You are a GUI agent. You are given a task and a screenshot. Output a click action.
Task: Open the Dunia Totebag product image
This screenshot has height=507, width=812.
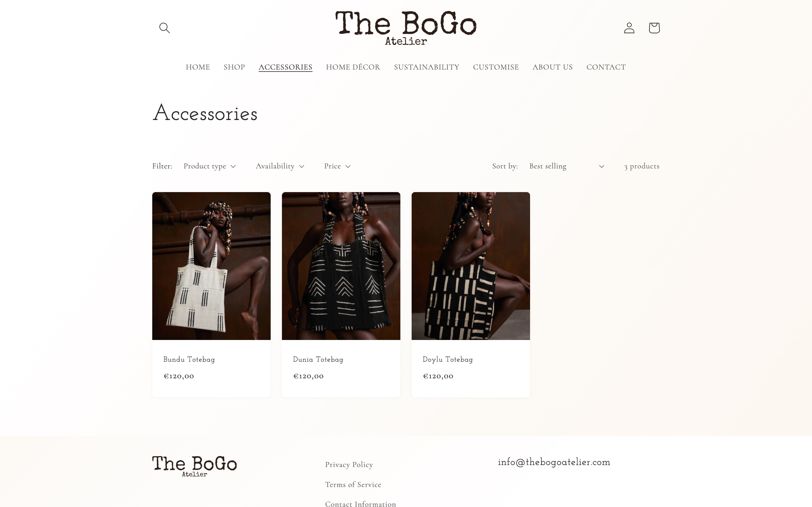pyautogui.click(x=341, y=266)
